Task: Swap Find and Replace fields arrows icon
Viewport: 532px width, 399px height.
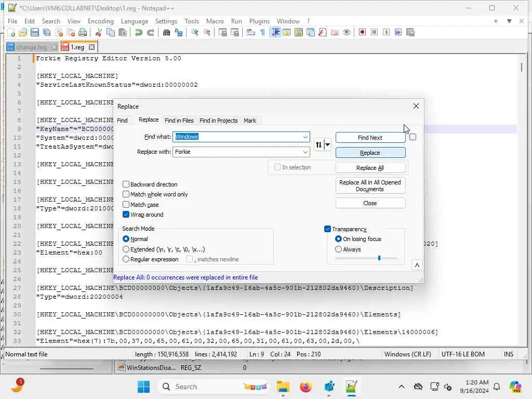Action: [x=318, y=145]
